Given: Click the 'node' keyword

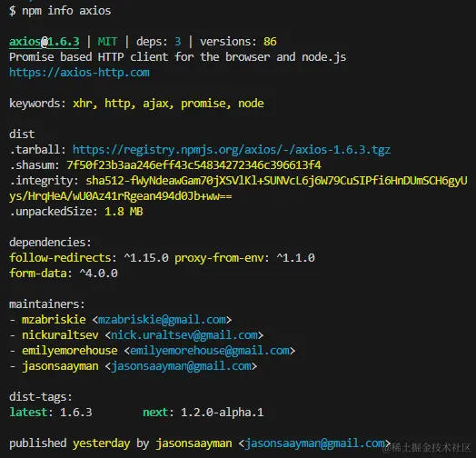Looking at the screenshot, I should pos(251,104).
